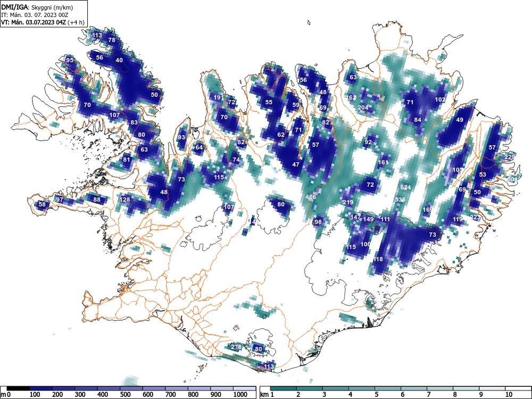Click the visibility value '92' on the map
The height and width of the screenshot is (399, 532).
pyautogui.click(x=368, y=142)
